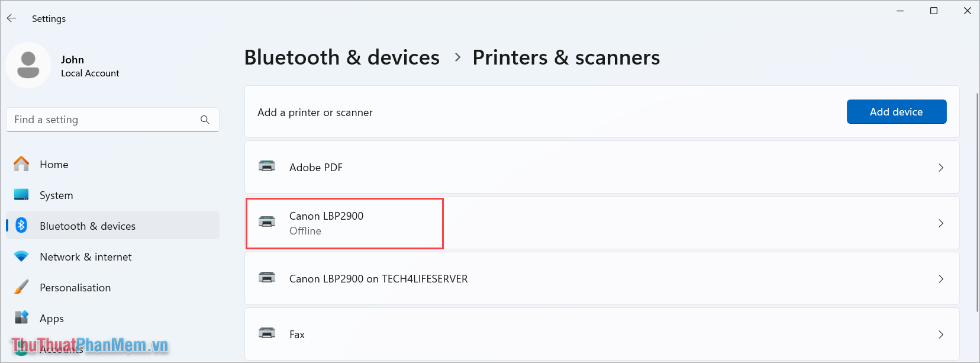
Task: Select the Network & internet globe icon
Action: pos(21,256)
